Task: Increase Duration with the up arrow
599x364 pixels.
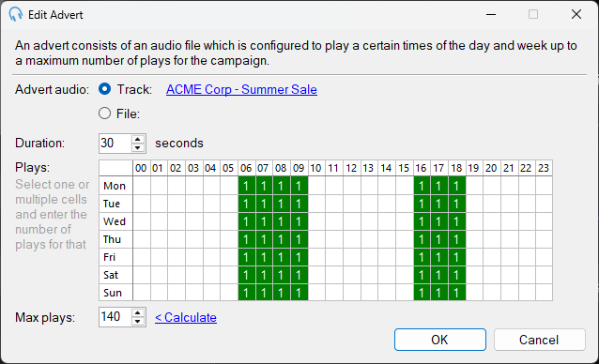Action: tap(138, 139)
